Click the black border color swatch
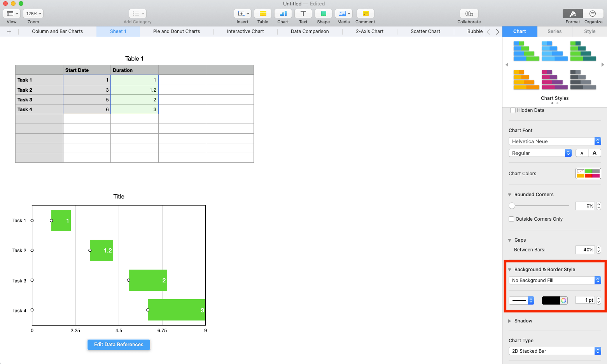This screenshot has height=364, width=607. point(551,300)
